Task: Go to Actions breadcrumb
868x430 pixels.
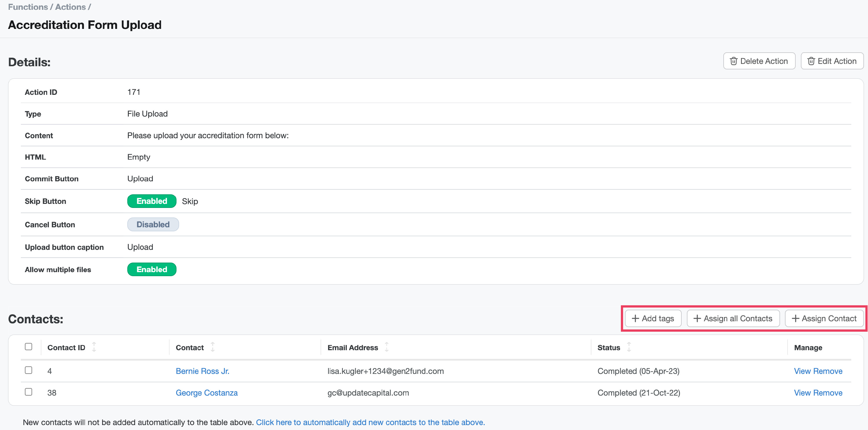Action: tap(70, 7)
